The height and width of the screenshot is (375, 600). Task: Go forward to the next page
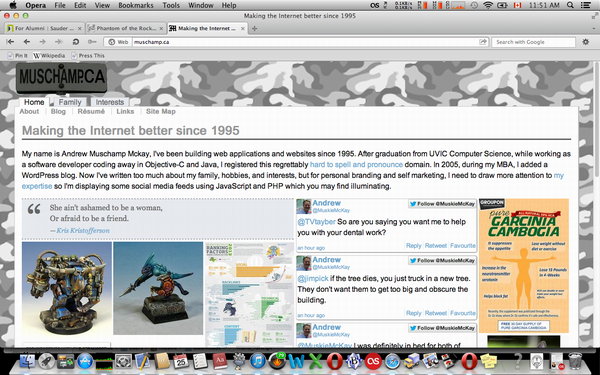tap(42, 42)
